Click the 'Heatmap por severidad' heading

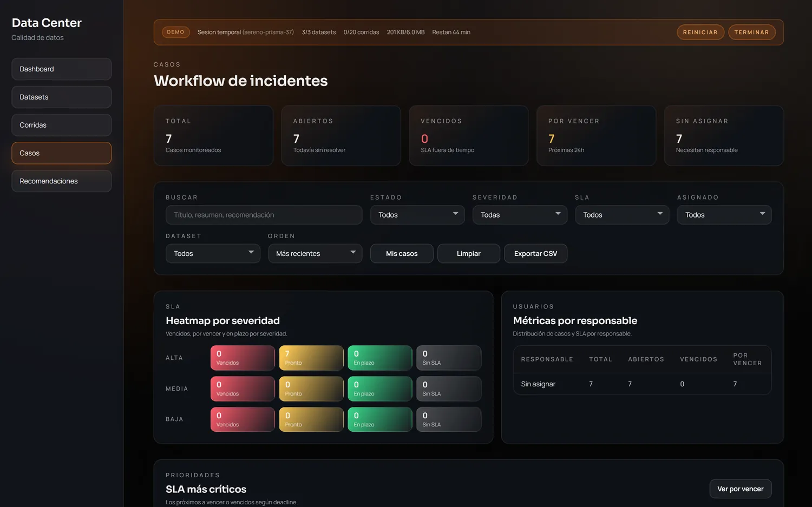pyautogui.click(x=222, y=321)
